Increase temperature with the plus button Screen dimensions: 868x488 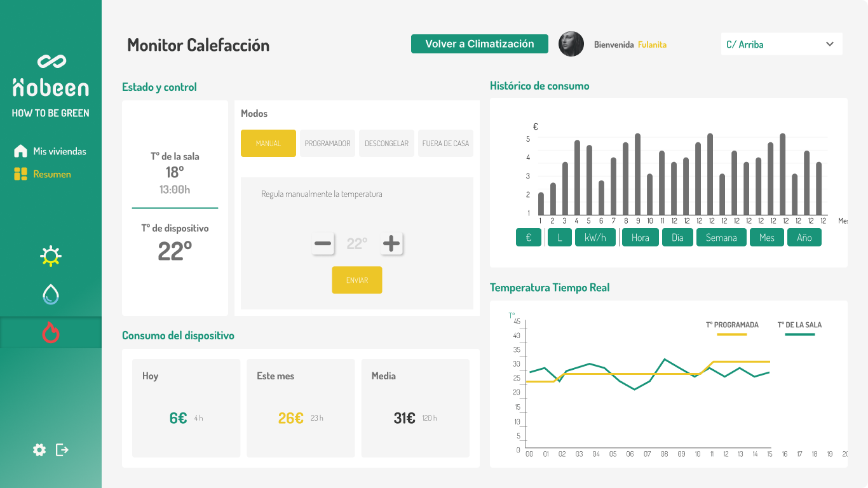[392, 243]
